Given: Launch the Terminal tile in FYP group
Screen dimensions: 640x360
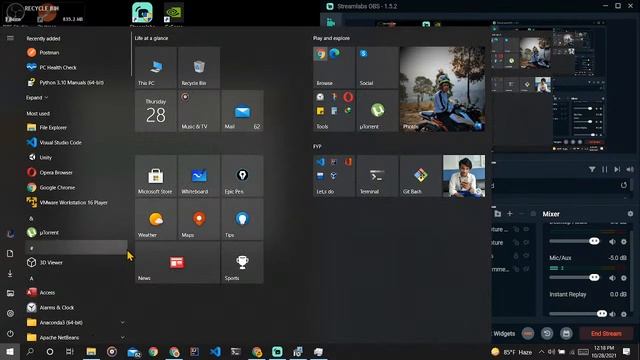Looking at the screenshot, I should [377, 176].
